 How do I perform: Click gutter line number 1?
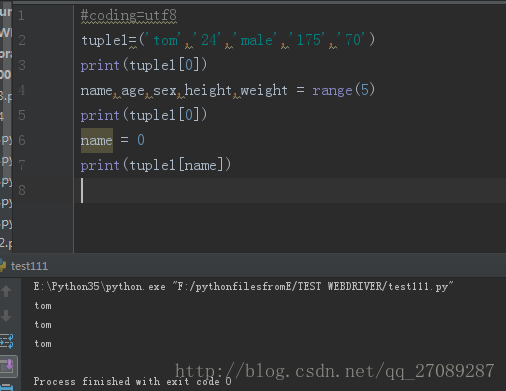(21, 15)
